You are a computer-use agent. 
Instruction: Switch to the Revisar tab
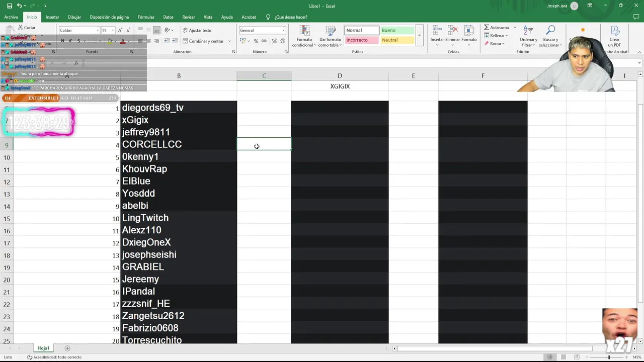(189, 17)
